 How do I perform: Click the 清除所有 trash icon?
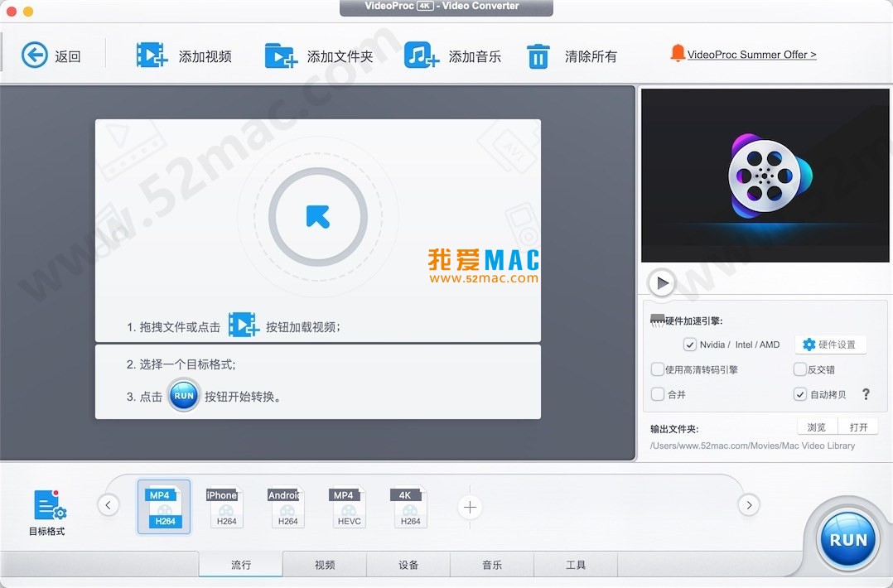coord(538,56)
